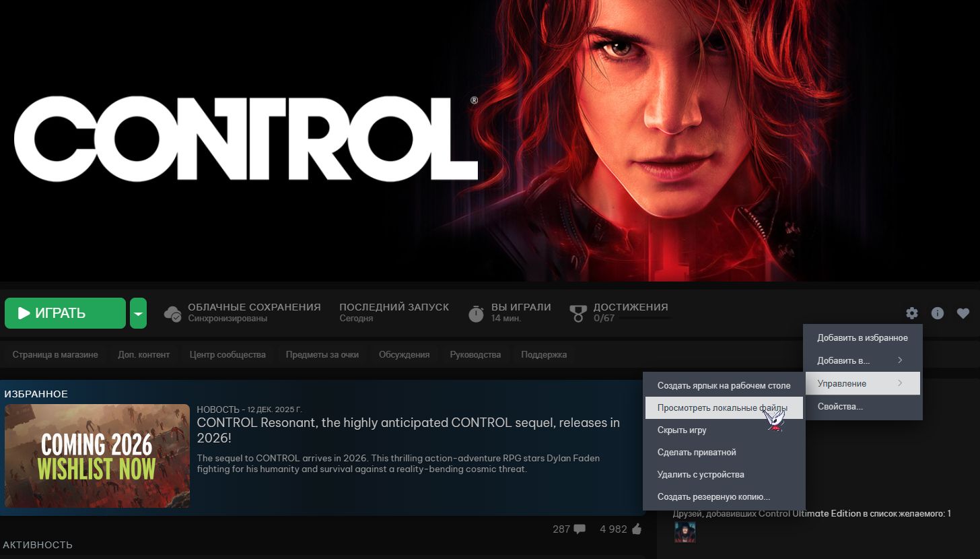The height and width of the screenshot is (559, 980).
Task: Select Просмотреть локальные файлы
Action: pos(724,407)
